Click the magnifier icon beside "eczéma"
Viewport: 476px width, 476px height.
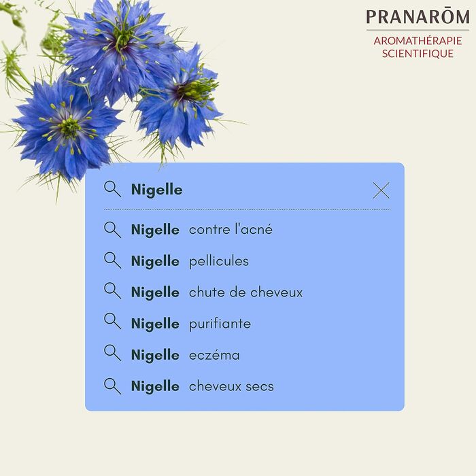(x=112, y=354)
